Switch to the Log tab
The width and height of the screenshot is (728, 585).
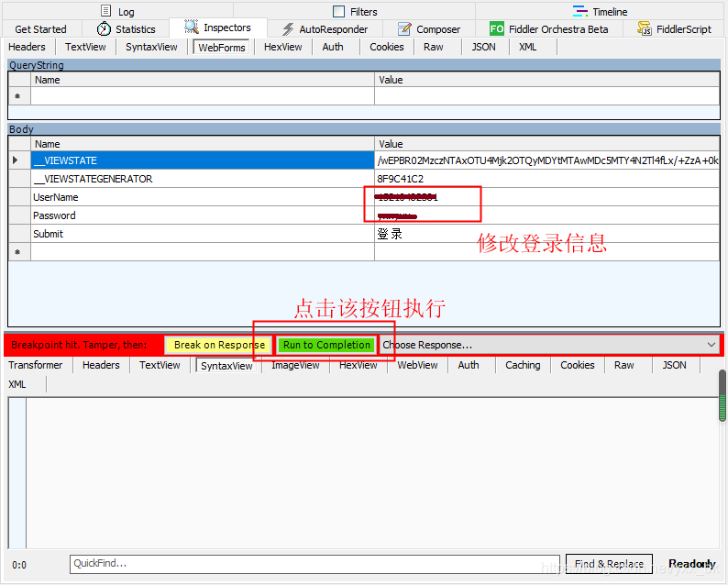[x=117, y=11]
